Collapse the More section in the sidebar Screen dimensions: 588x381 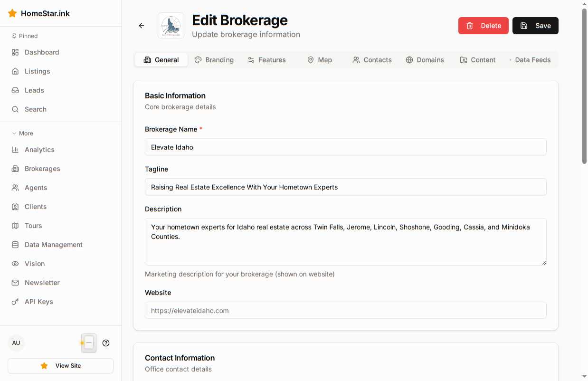tap(23, 133)
